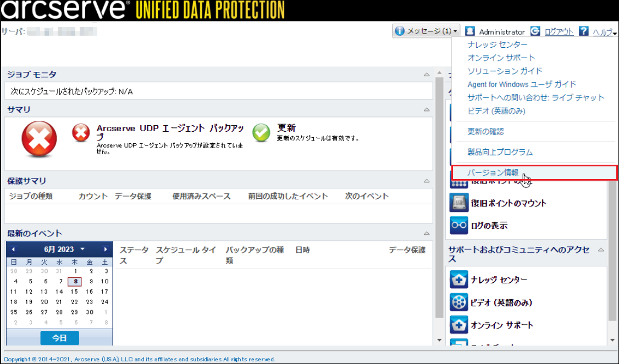The width and height of the screenshot is (619, 364).
Task: Choose 製品向上プログラム menu item
Action: click(500, 152)
